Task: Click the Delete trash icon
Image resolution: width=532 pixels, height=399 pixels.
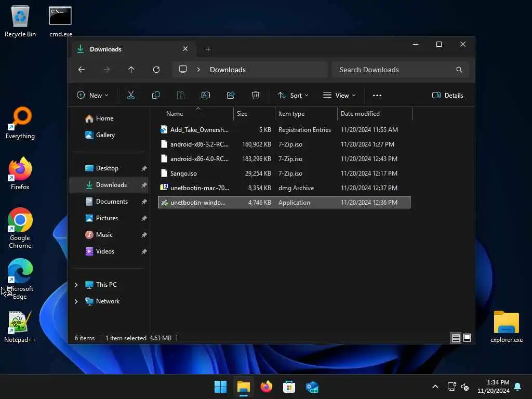Action: (x=256, y=96)
